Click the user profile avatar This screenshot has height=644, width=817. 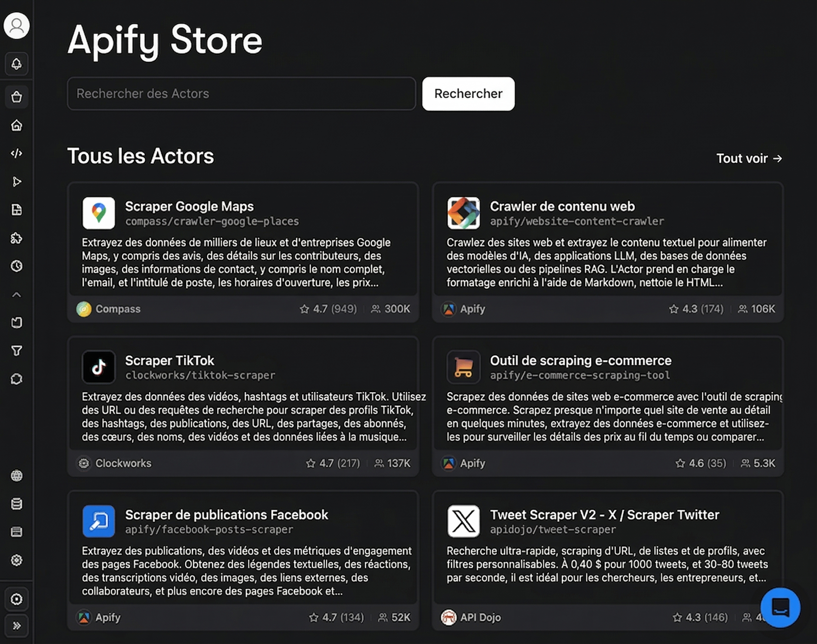[17, 26]
